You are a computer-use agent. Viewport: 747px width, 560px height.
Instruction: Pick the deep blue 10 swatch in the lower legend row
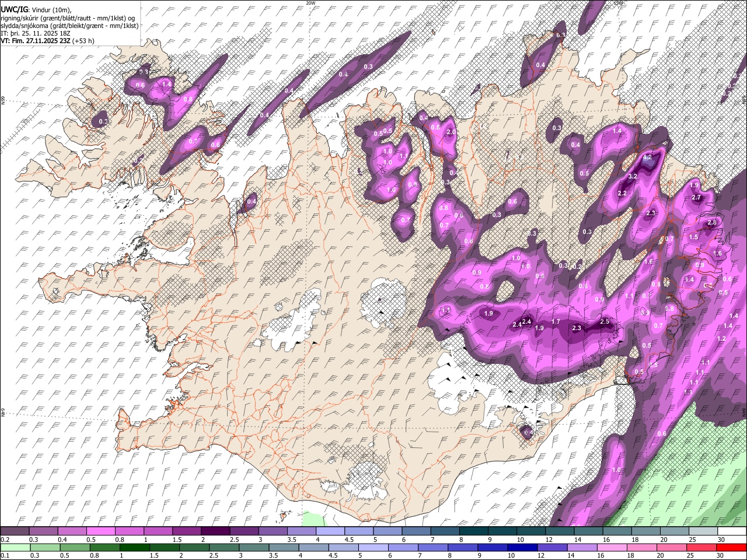[x=522, y=547]
